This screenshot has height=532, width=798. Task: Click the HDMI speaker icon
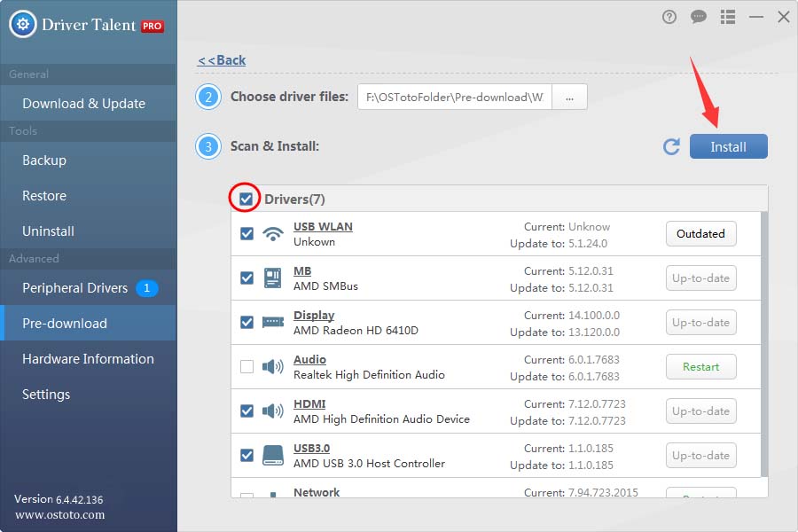pos(273,411)
